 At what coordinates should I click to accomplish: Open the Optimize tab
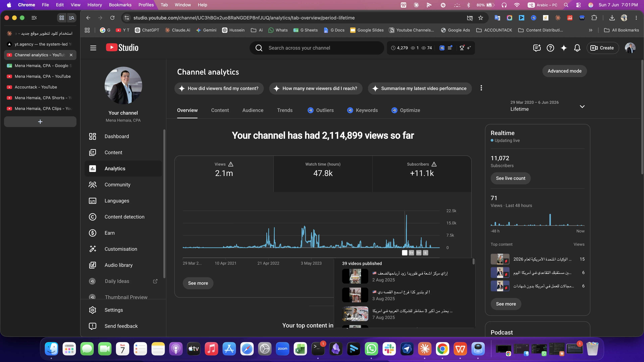click(406, 110)
